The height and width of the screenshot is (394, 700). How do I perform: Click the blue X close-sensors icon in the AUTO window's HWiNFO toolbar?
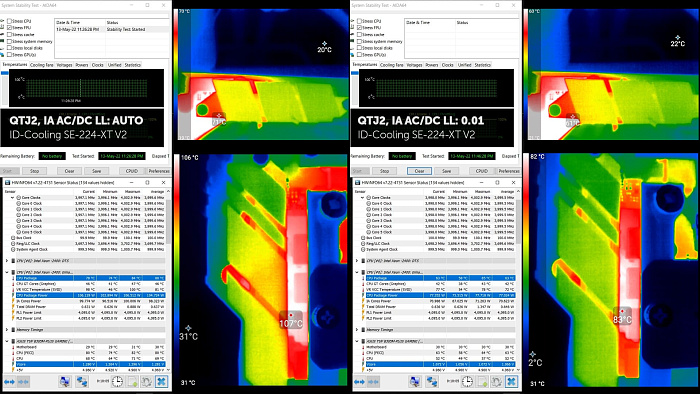[x=161, y=382]
